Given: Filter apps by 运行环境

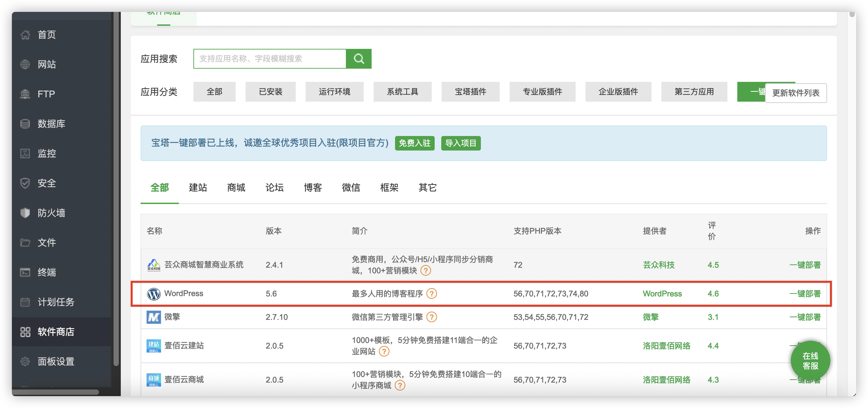Looking at the screenshot, I should pyautogui.click(x=334, y=92).
